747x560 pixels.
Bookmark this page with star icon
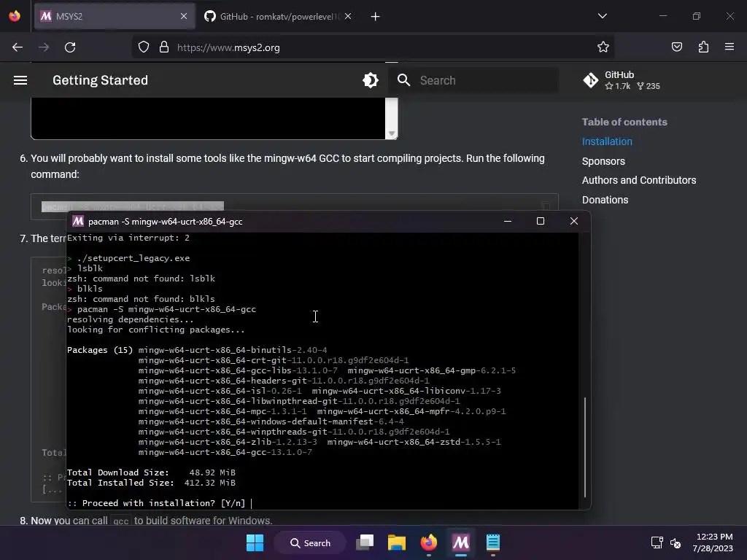pos(603,47)
